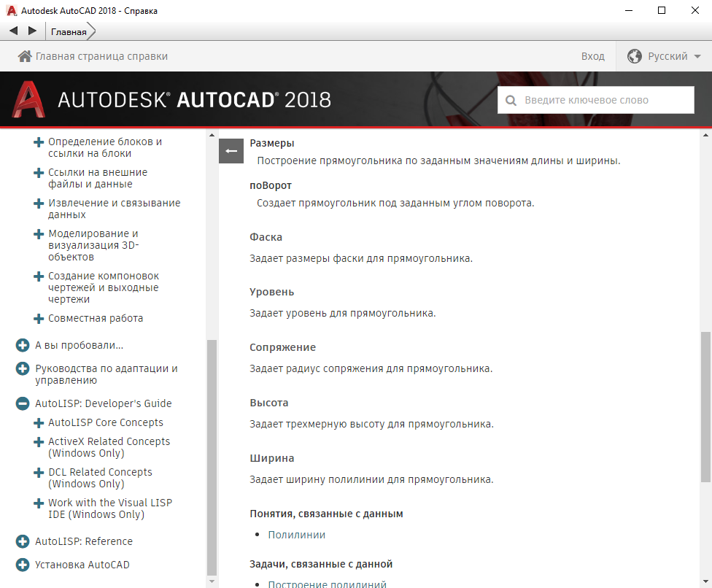Open the А вы пробовали... topic
712x588 pixels.
(79, 345)
